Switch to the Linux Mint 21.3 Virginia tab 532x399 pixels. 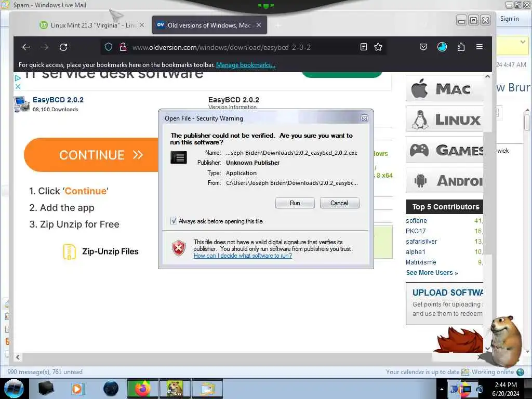coord(89,25)
